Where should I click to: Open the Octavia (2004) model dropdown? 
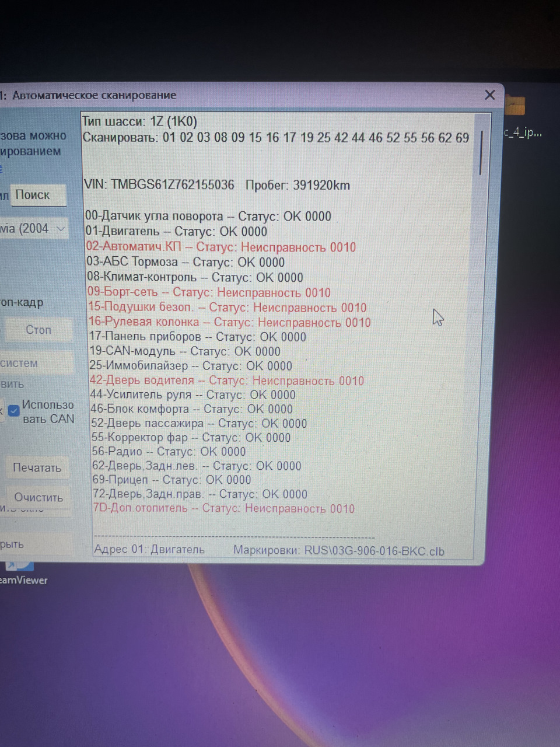point(34,229)
